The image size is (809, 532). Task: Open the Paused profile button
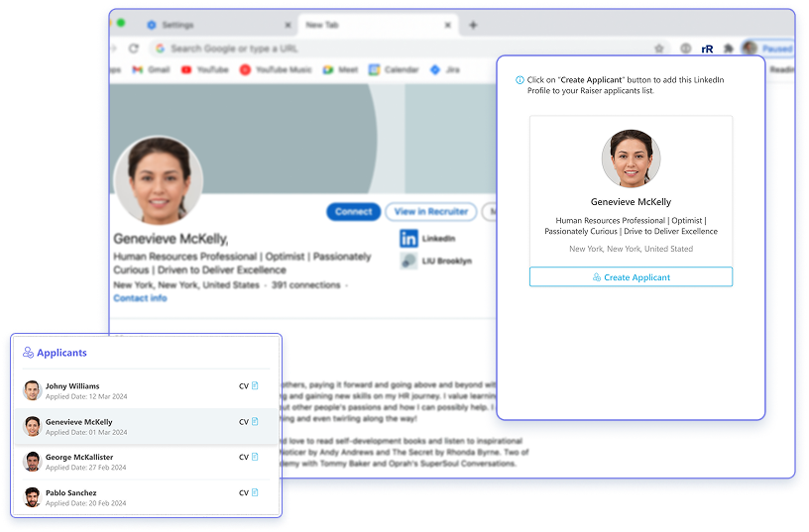767,49
